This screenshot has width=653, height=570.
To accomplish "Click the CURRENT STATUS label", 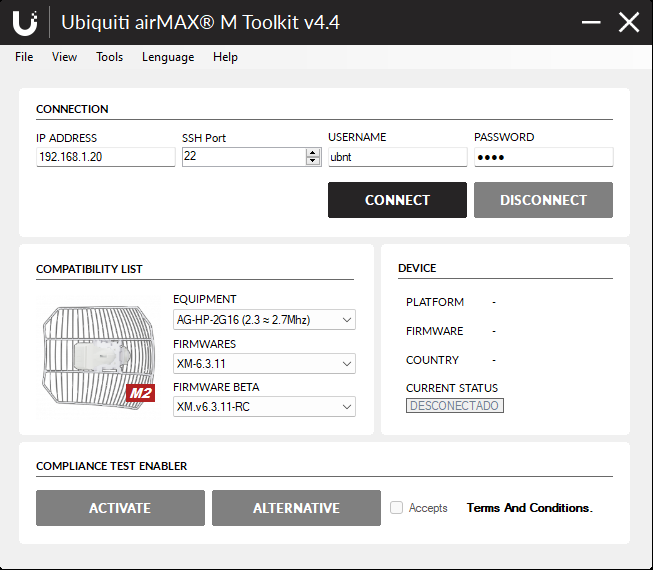I will pyautogui.click(x=452, y=388).
